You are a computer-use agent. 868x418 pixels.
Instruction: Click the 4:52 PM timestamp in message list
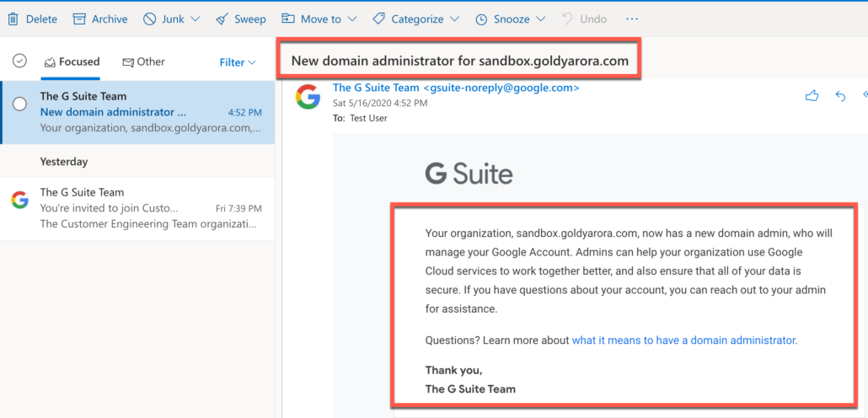coord(244,112)
